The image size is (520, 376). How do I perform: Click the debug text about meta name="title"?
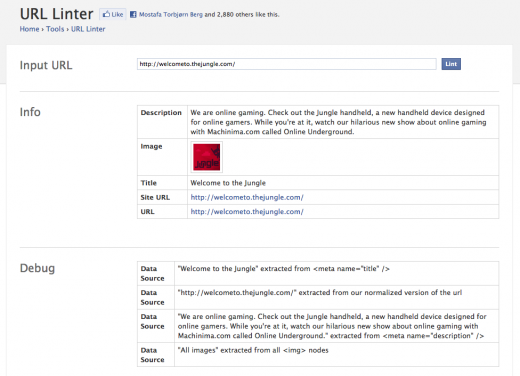click(x=284, y=269)
